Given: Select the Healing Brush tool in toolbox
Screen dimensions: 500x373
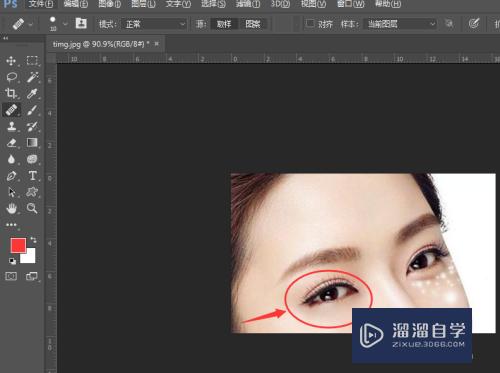Looking at the screenshot, I should 11,110.
